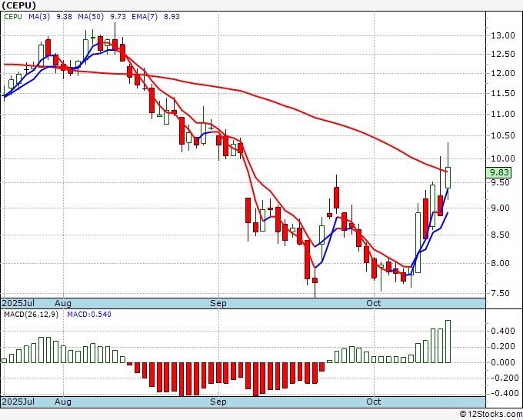Click 2025Jul on the MACD date axis

click(18, 402)
